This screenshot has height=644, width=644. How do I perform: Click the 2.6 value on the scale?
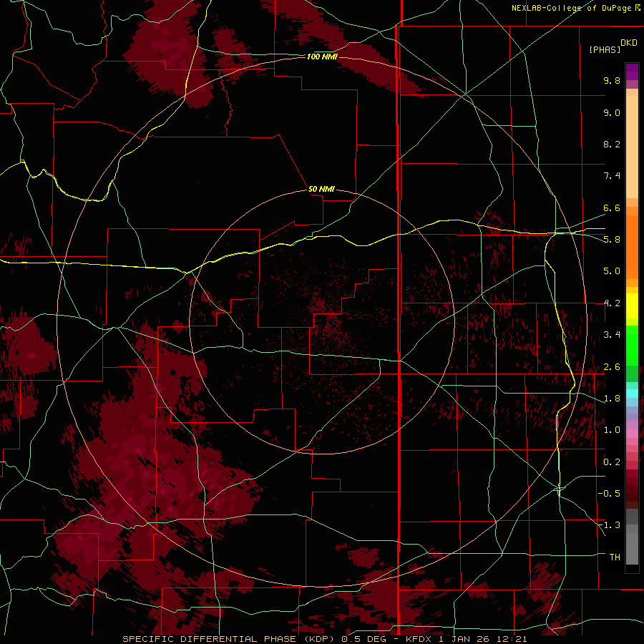(x=612, y=367)
